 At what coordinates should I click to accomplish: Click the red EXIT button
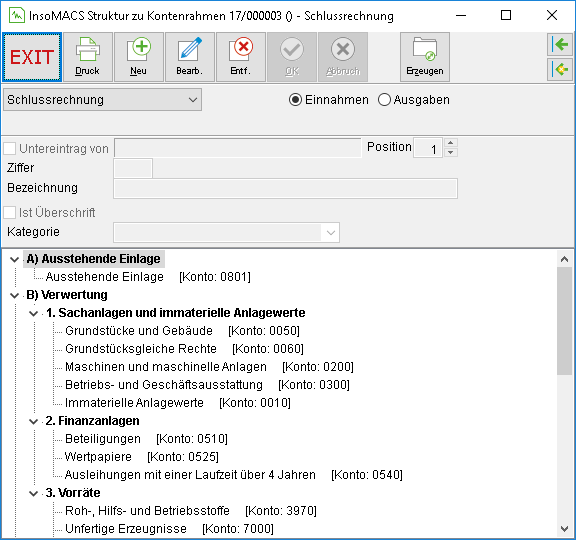[32, 57]
